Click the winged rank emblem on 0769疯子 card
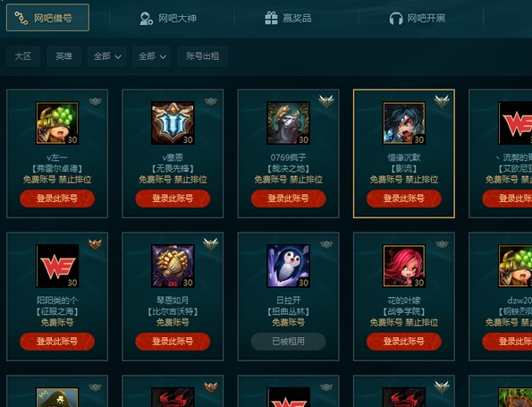This screenshot has width=532, height=407. (x=326, y=101)
